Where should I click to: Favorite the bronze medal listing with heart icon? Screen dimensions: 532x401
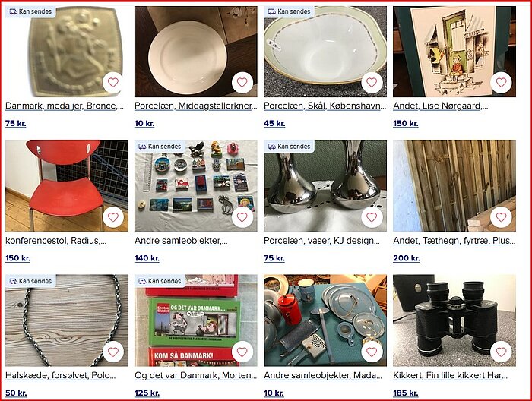tap(113, 82)
